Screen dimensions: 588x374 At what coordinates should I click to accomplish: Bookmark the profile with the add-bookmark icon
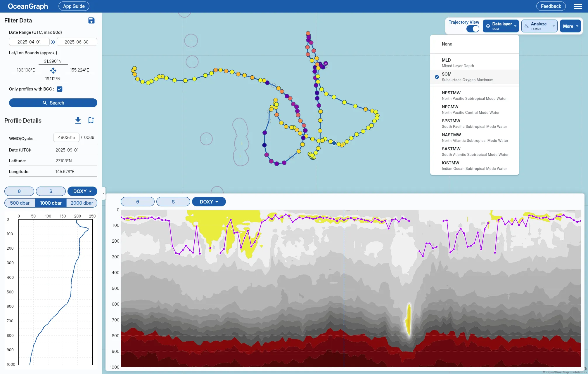91,120
